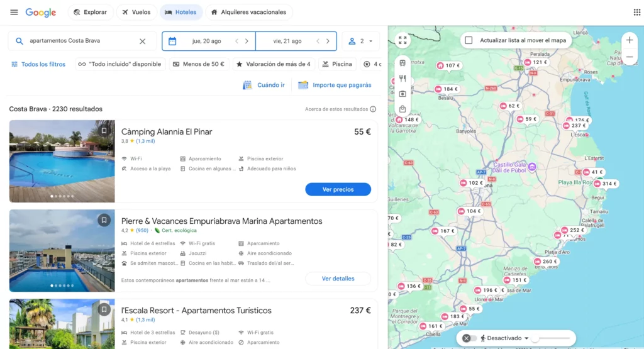Select the 184 € map price marker
The image size is (644, 349).
point(447,89)
